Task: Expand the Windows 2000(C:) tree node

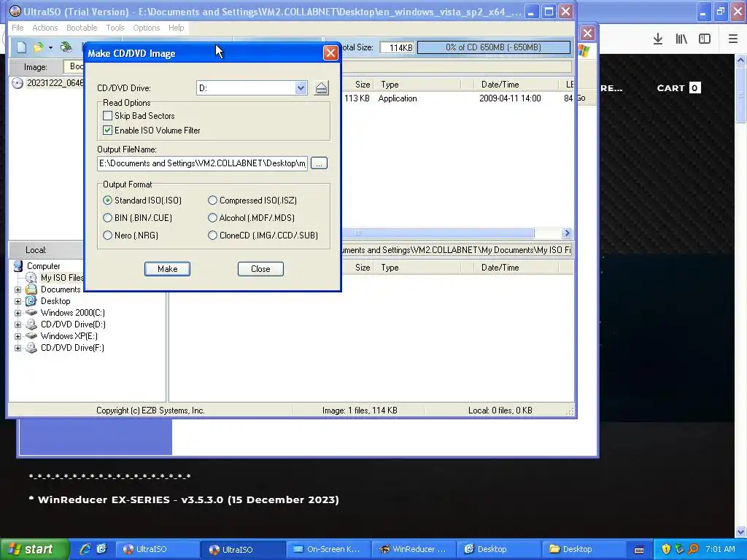Action: click(18, 313)
